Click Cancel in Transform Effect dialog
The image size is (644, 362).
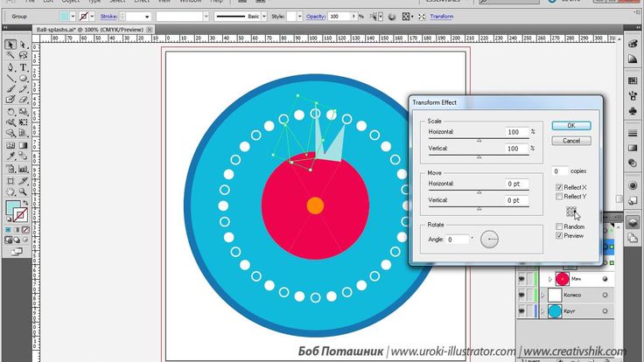coord(571,141)
